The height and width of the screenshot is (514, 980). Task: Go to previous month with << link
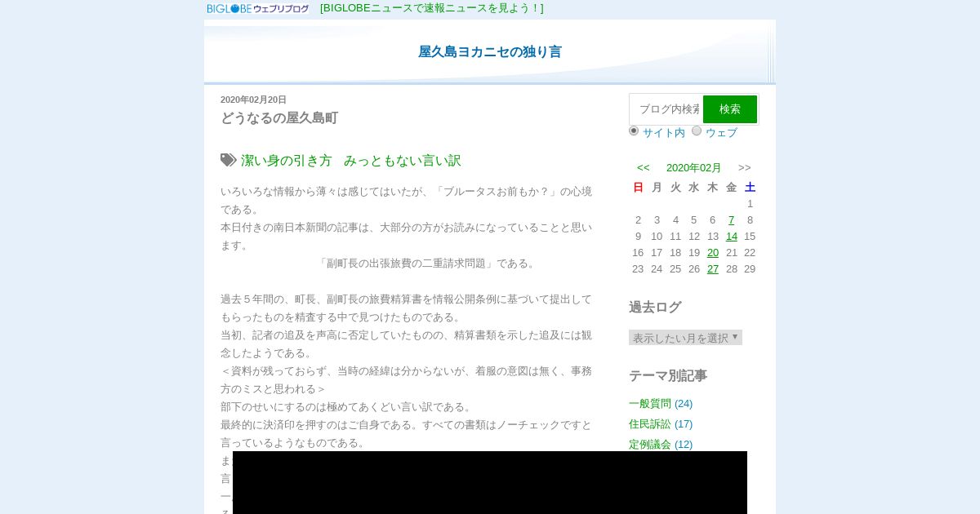click(x=644, y=167)
